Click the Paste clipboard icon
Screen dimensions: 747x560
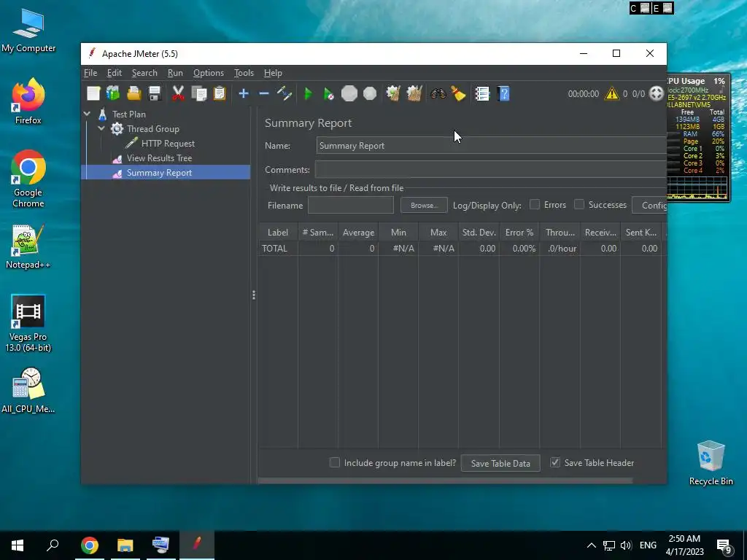click(220, 93)
